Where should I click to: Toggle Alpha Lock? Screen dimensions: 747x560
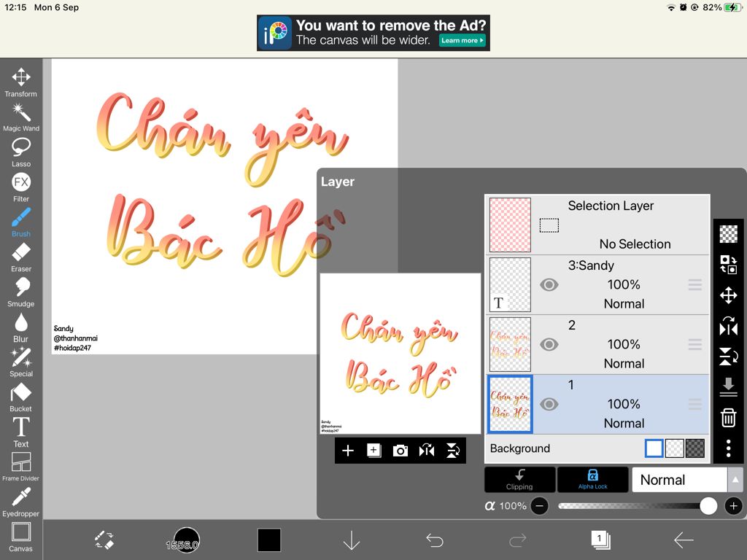click(592, 479)
